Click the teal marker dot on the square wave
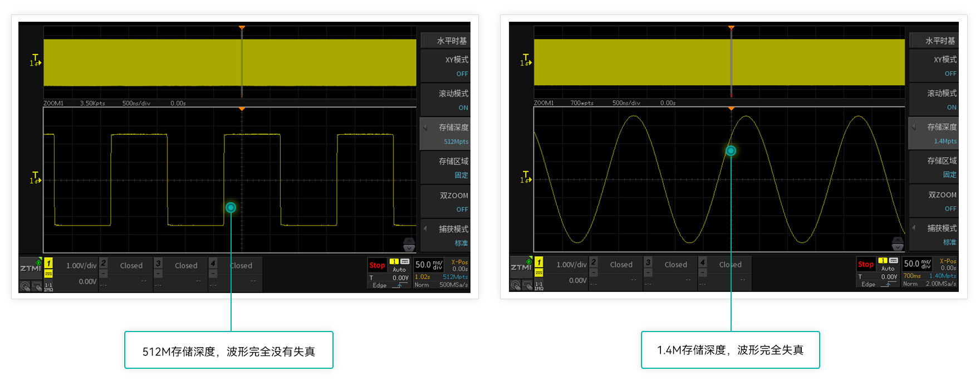Viewport: 980px width, 390px height. pos(231,208)
